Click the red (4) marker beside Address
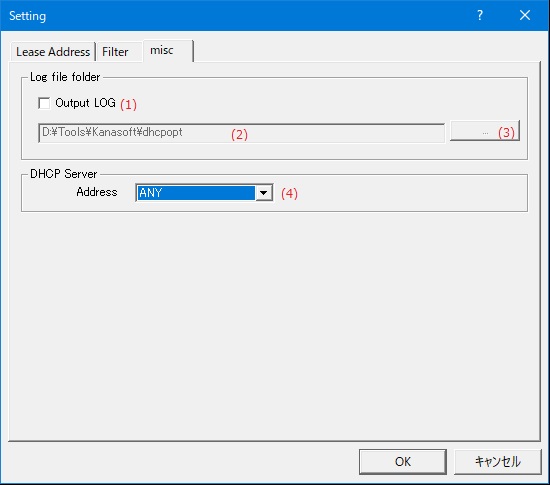 pyautogui.click(x=289, y=193)
